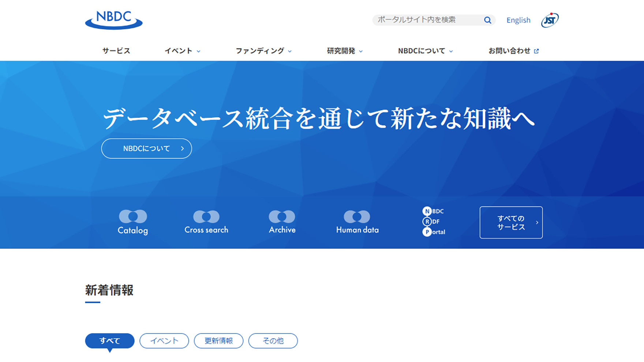Open the JST logo link
The width and height of the screenshot is (644, 362).
click(550, 20)
